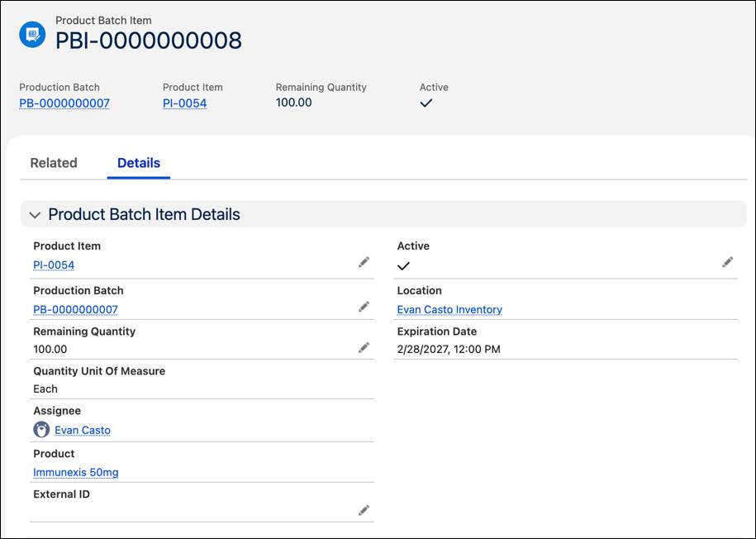This screenshot has height=539, width=756.
Task: Edit the Active field pencil
Action: pos(728,262)
